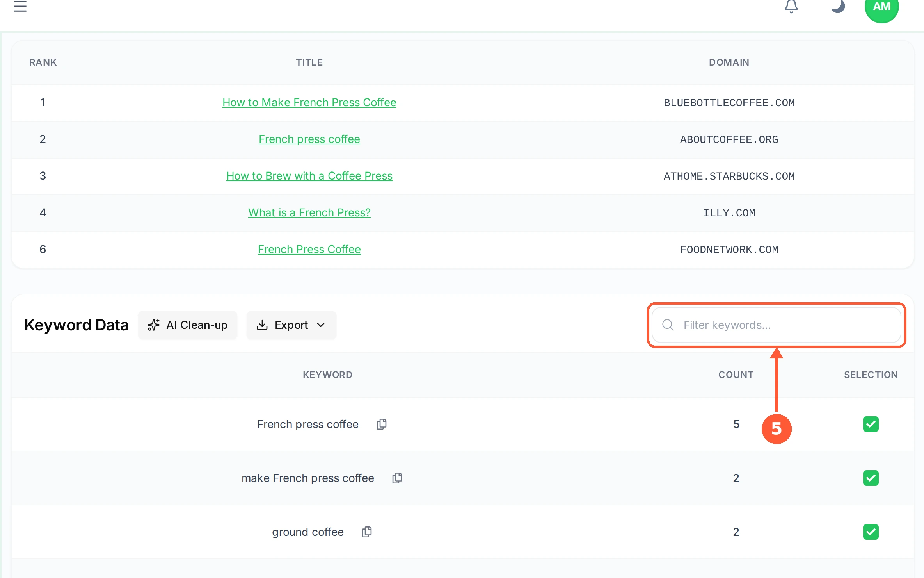924x578 pixels.
Task: Click the RANK column header
Action: (x=43, y=62)
